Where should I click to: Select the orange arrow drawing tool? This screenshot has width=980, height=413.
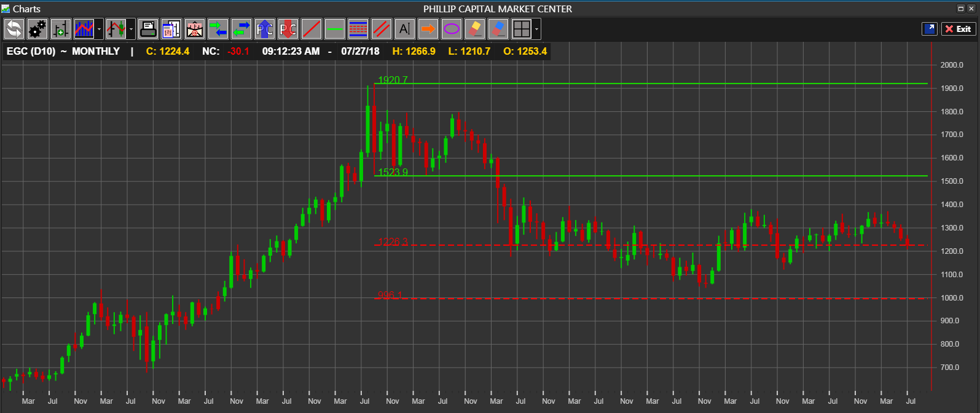pos(428,29)
